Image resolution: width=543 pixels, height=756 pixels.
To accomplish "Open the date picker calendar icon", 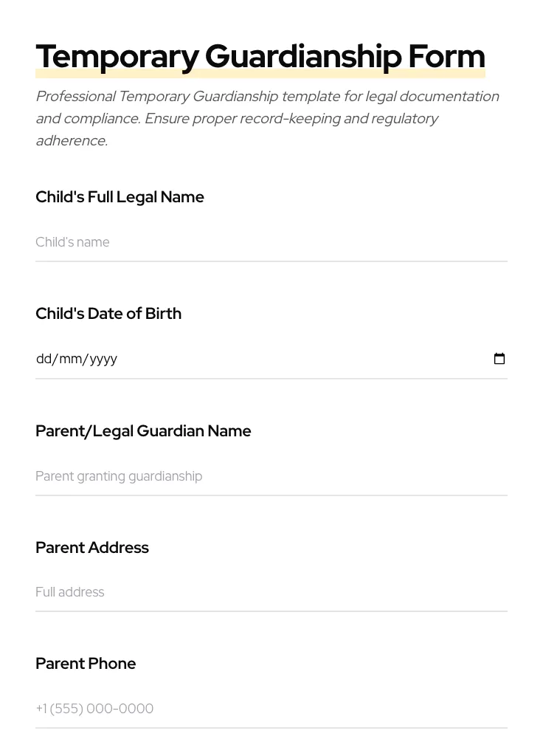I will click(x=499, y=358).
